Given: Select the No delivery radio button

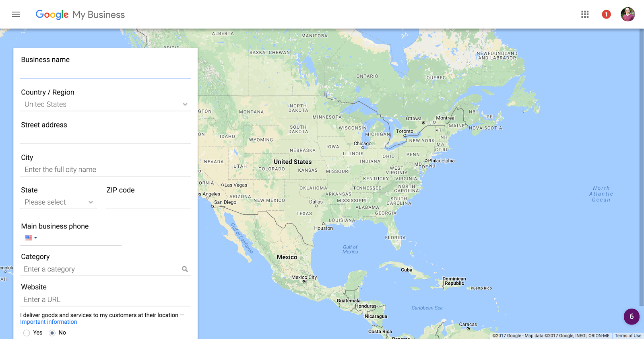Looking at the screenshot, I should coord(52,333).
